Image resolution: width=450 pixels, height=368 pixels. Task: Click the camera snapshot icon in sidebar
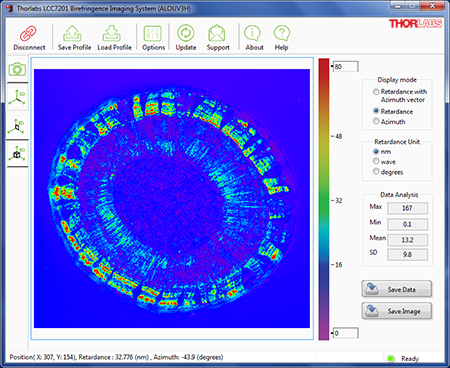17,69
